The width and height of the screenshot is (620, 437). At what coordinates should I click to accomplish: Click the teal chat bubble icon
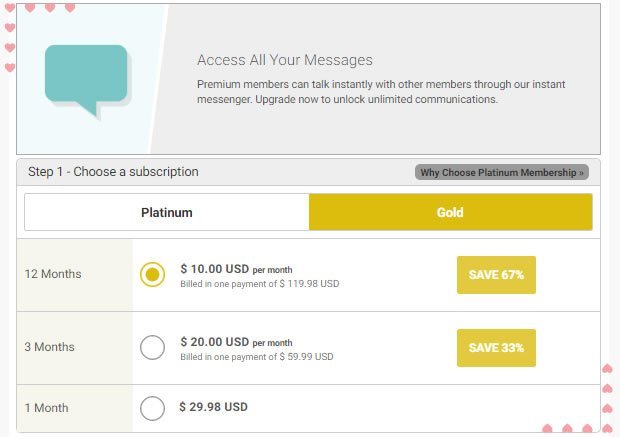click(x=86, y=80)
